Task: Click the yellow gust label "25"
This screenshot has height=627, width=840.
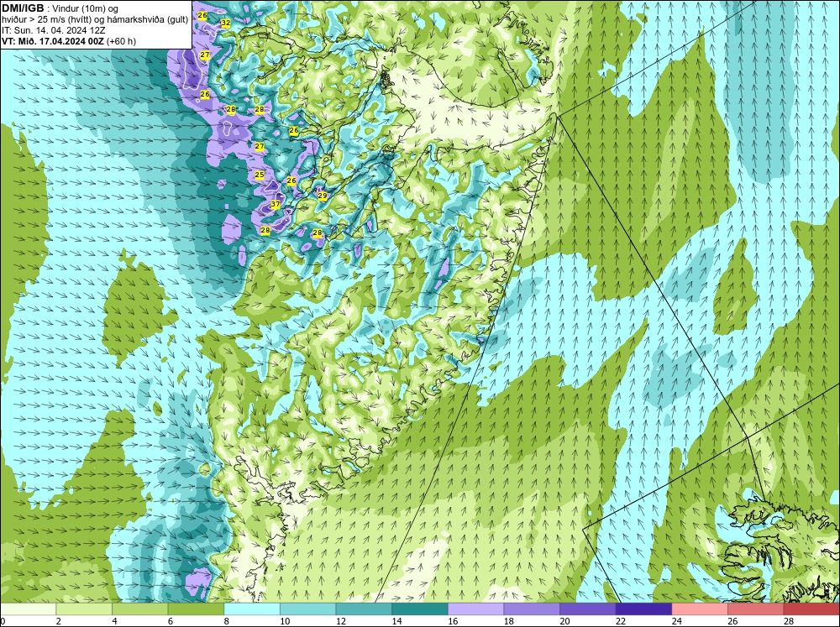Action: [260, 175]
